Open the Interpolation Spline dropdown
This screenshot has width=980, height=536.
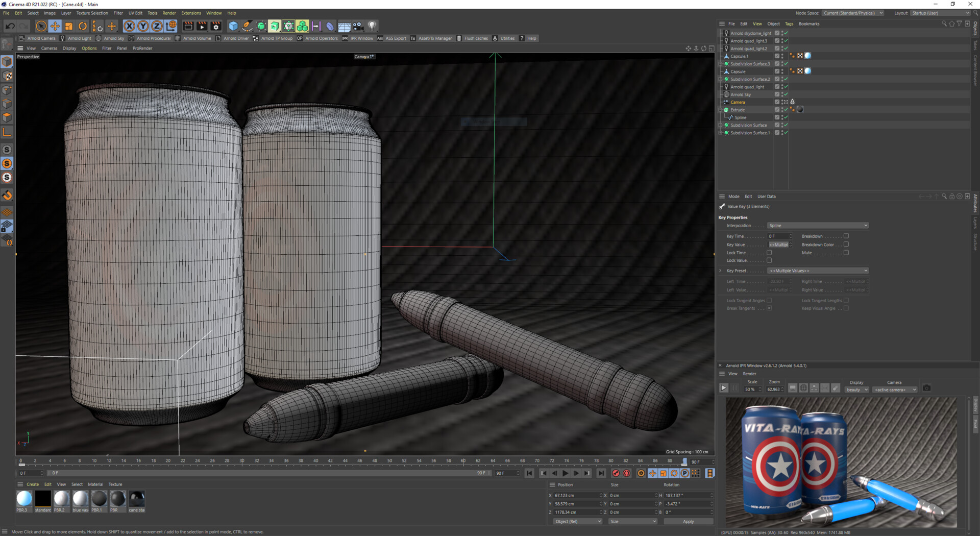pos(817,226)
